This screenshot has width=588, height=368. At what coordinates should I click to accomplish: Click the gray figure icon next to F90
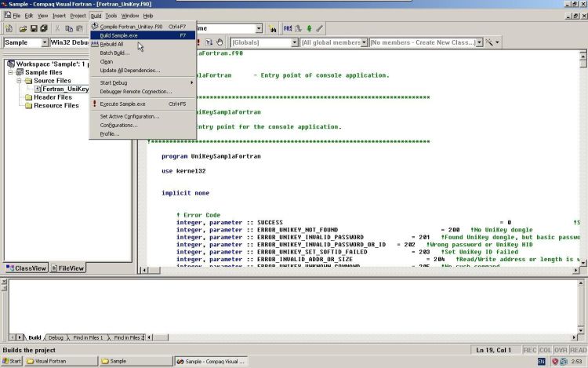[x=299, y=28]
